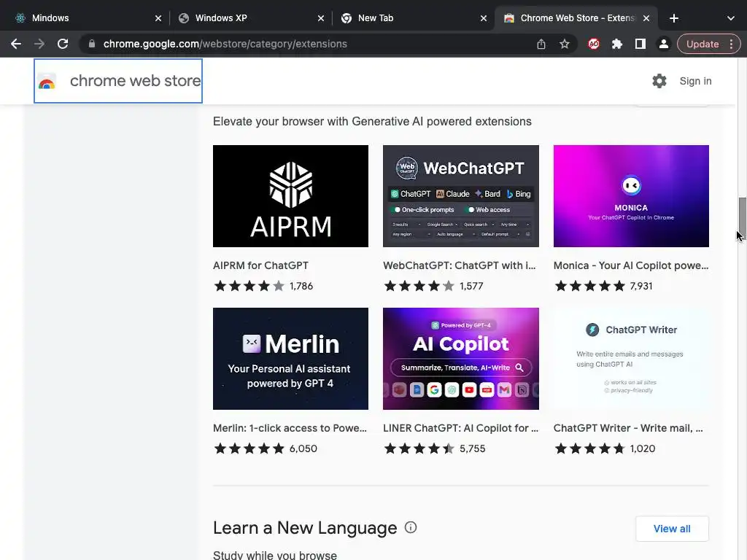Click the padlock site info icon
The height and width of the screenshot is (560, 747).
(92, 44)
